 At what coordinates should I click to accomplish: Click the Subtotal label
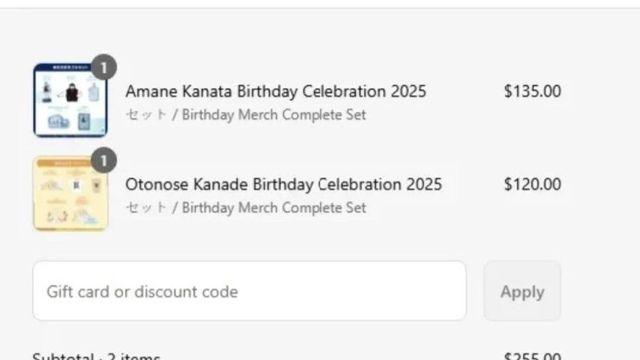point(62,356)
